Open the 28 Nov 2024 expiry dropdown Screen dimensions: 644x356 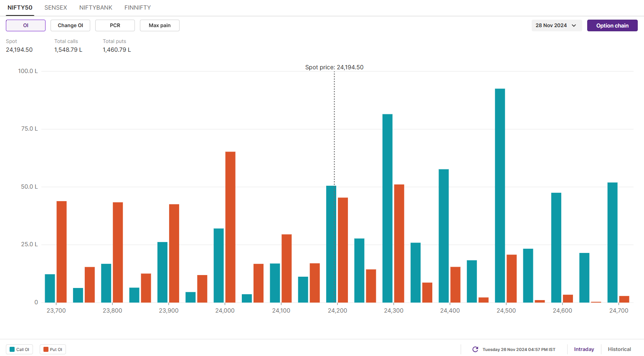(556, 25)
